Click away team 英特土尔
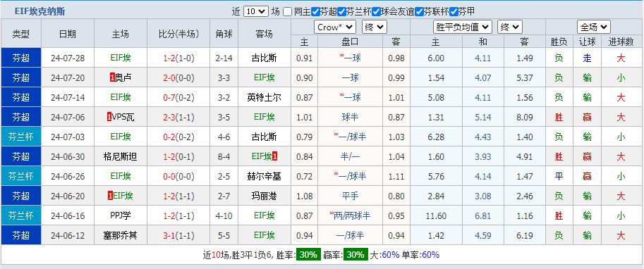 [264, 98]
